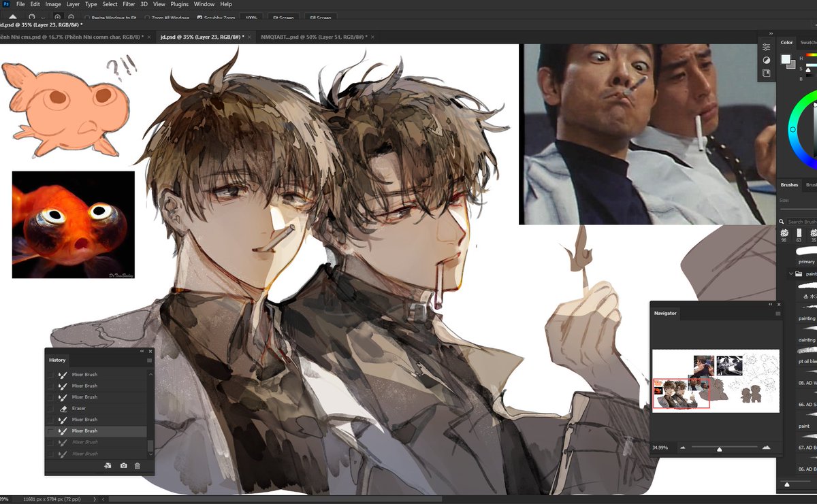This screenshot has width=817, height=504.
Task: Switch to the Phềnh Nhi cms.psd tab
Action: pyautogui.click(x=71, y=37)
